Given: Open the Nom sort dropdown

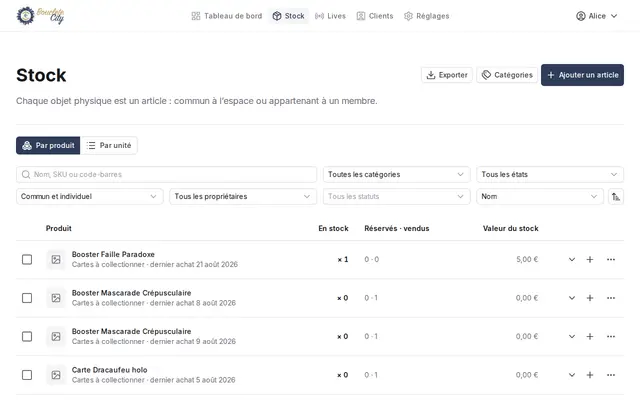Looking at the screenshot, I should [x=540, y=197].
